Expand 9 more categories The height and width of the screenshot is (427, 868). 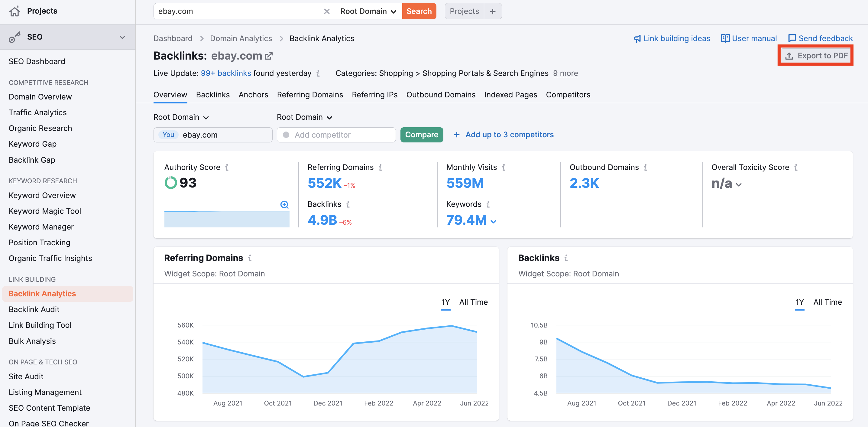[x=565, y=73]
